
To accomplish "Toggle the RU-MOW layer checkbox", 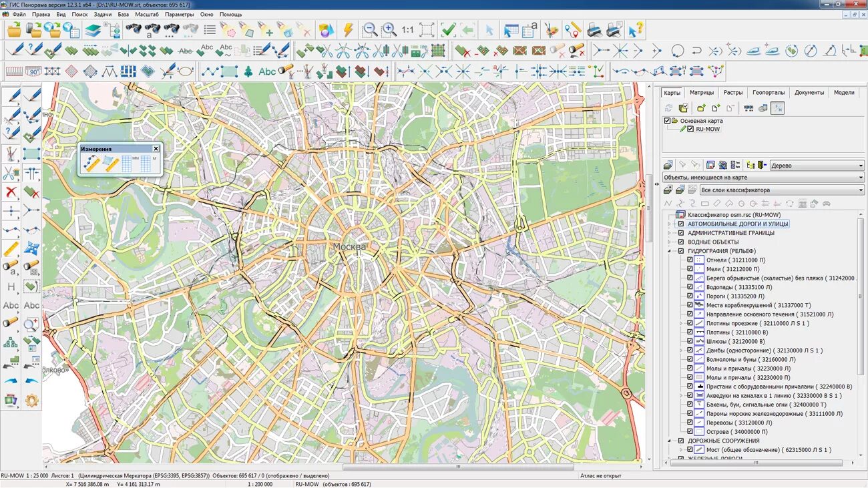I will click(x=690, y=129).
